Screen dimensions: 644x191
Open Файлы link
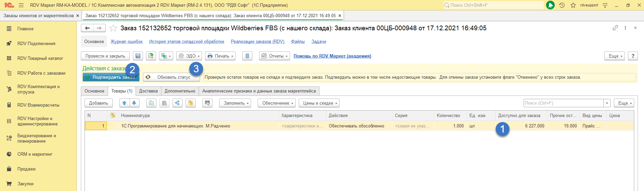[298, 42]
